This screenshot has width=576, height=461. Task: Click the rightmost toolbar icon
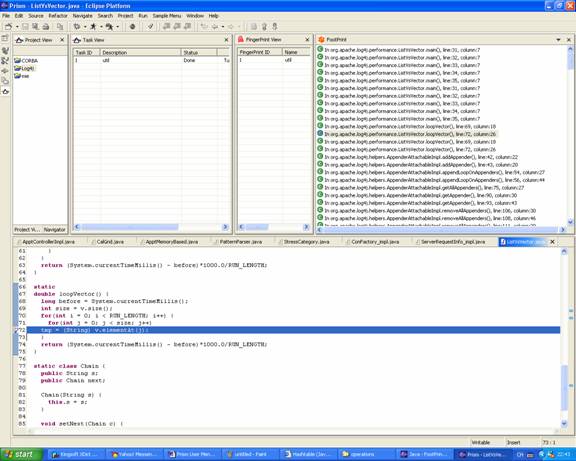coord(275,26)
